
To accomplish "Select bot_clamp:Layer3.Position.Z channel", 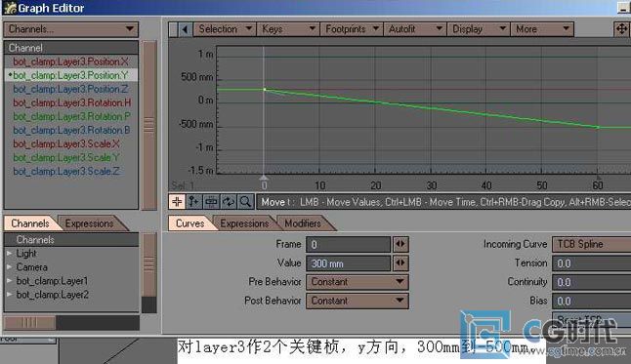I will [71, 89].
